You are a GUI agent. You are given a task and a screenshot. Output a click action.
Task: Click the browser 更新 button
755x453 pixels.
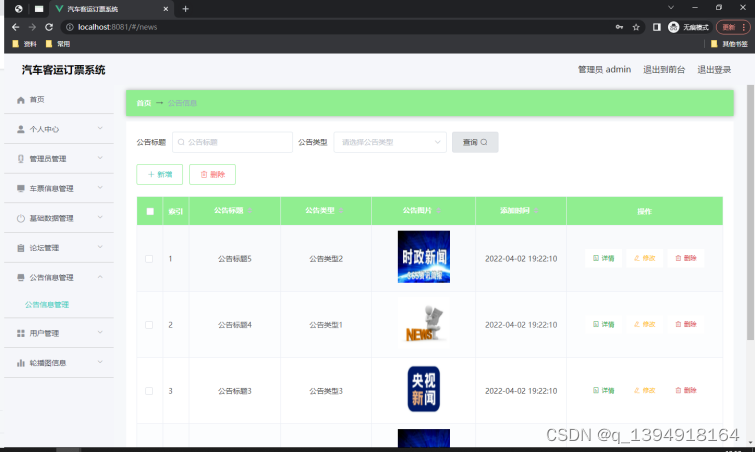pos(733,27)
